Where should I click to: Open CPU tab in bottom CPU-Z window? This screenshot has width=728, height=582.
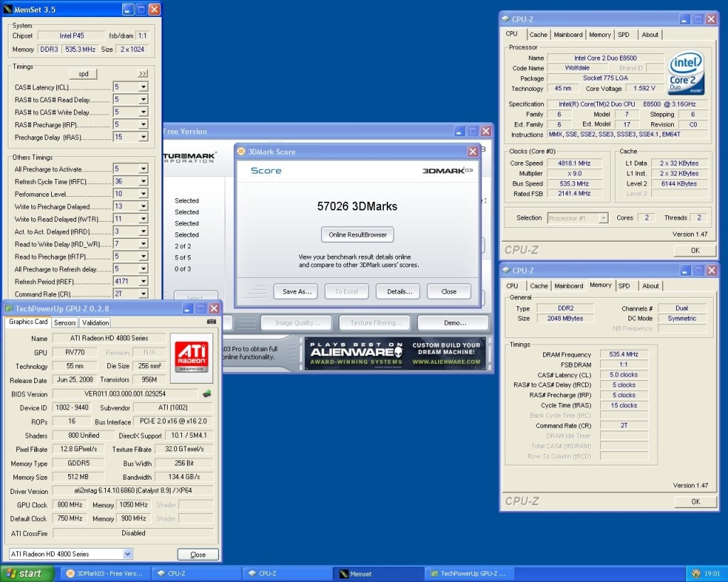click(512, 286)
